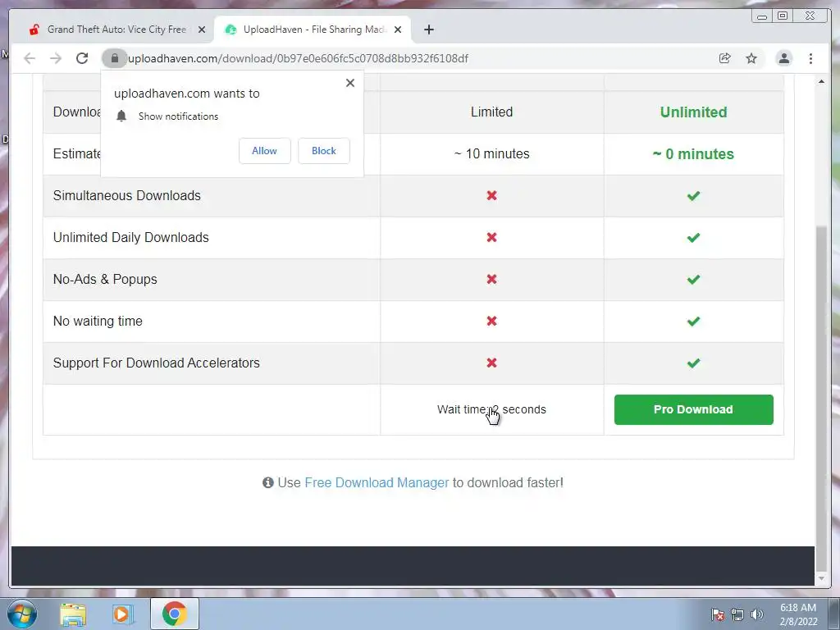The image size is (840, 630).
Task: Click red X for Unlimited Daily Downloads
Action: click(492, 237)
